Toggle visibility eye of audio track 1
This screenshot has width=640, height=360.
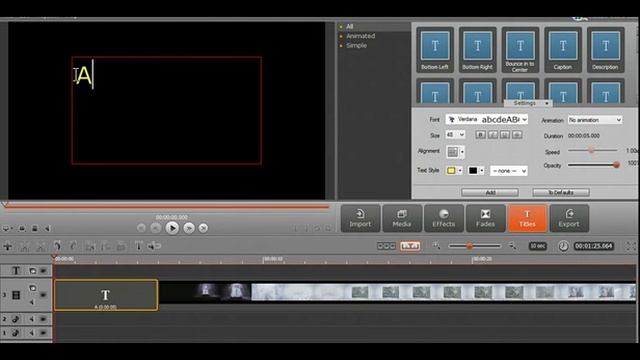coord(43,333)
